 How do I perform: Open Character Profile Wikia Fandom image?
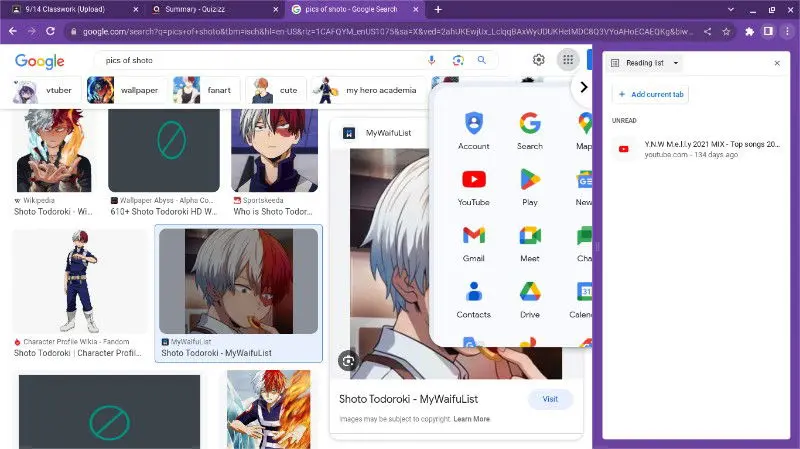[79, 281]
